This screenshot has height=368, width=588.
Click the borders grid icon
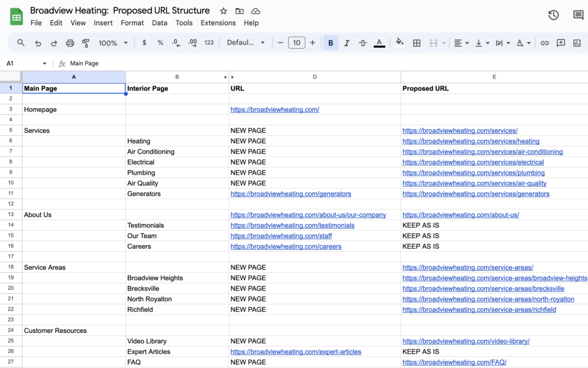(417, 43)
